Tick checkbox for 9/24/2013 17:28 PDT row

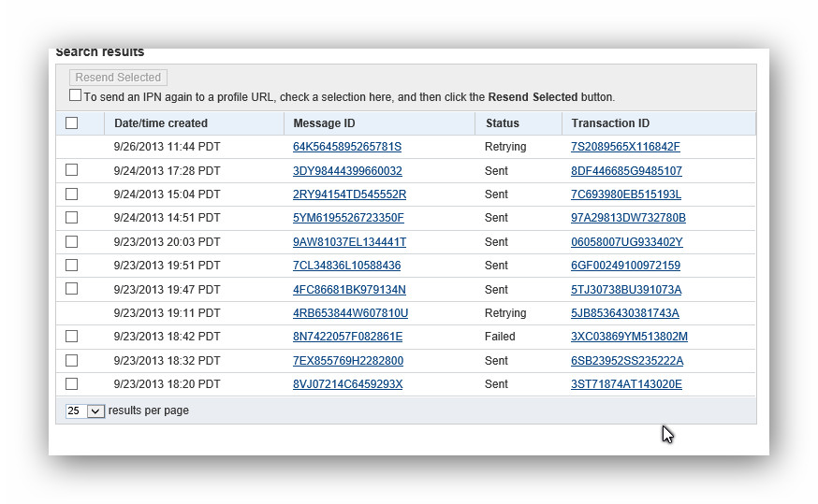click(x=72, y=170)
